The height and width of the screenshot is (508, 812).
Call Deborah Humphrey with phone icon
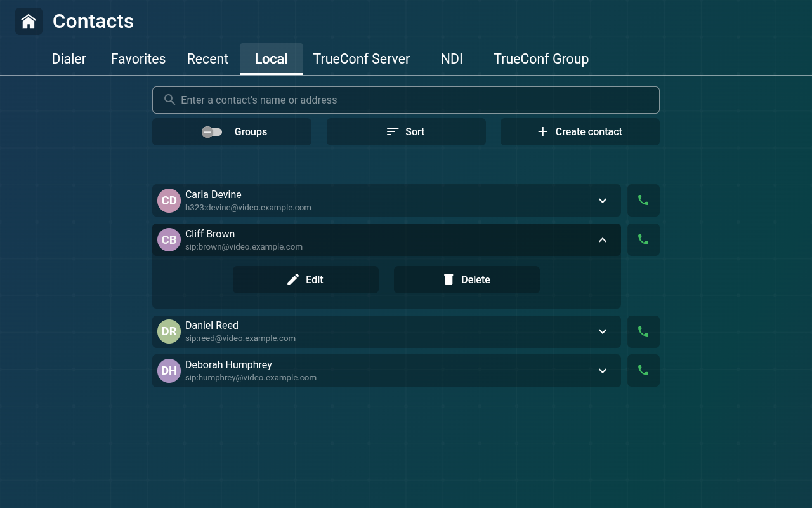[643, 370]
